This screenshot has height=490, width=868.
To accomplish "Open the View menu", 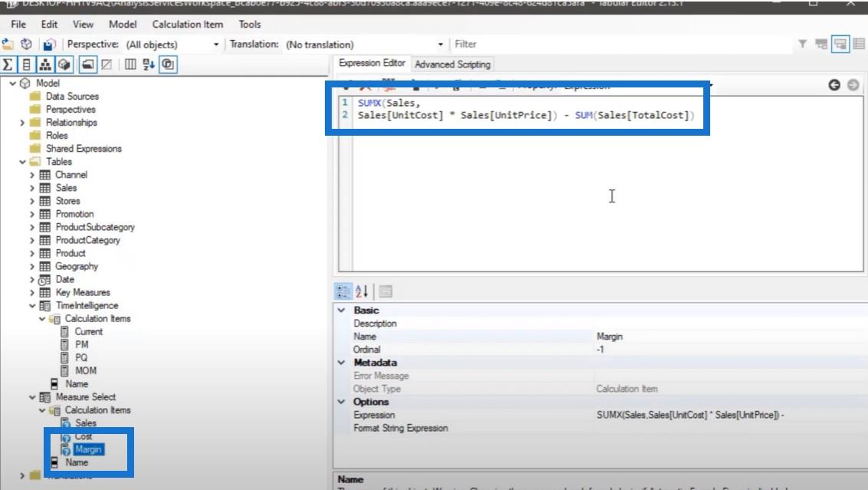I will pos(83,25).
